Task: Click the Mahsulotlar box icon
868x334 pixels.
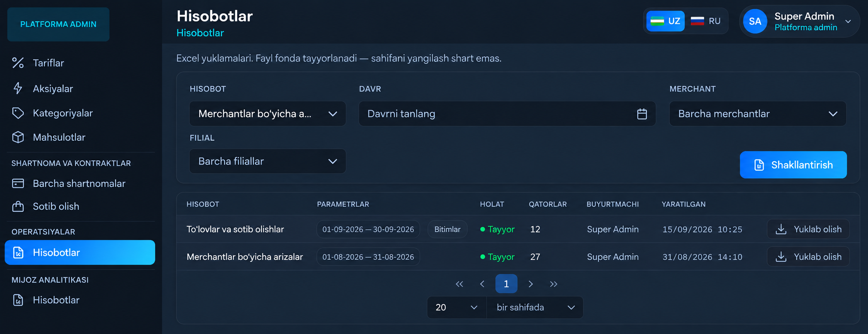Action: 18,137
